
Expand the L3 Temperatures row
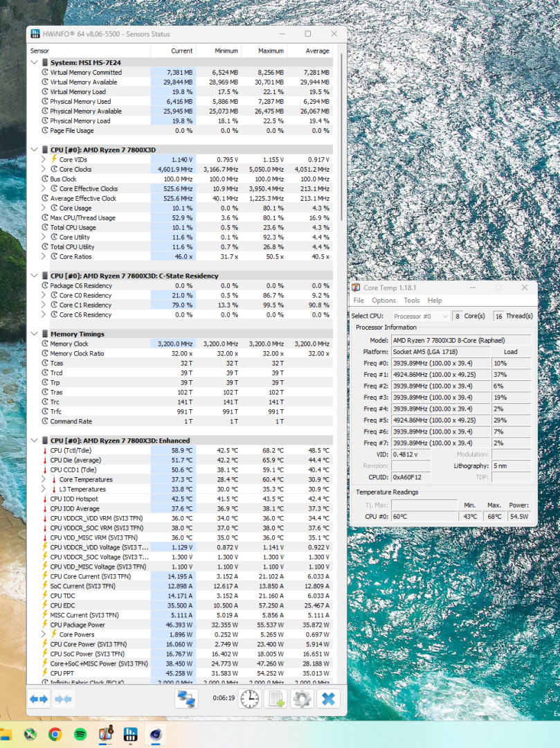[44, 490]
